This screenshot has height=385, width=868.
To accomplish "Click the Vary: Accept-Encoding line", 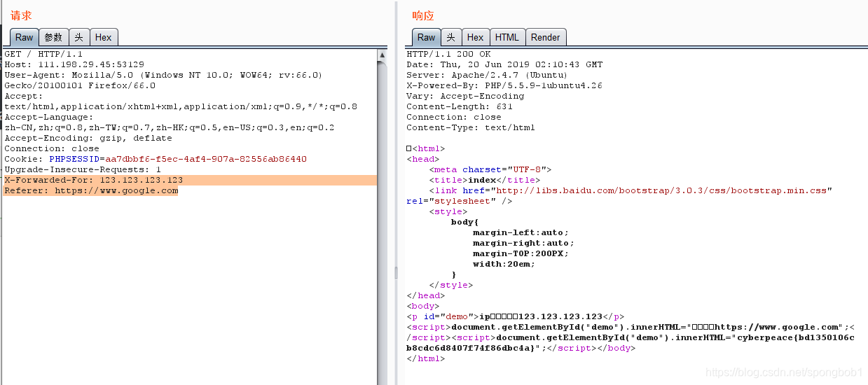I will pyautogui.click(x=465, y=96).
